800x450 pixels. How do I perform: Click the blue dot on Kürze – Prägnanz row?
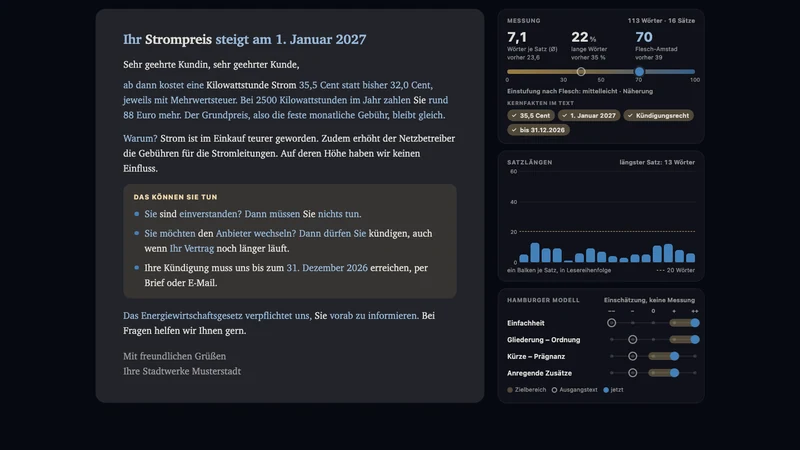coord(674,356)
